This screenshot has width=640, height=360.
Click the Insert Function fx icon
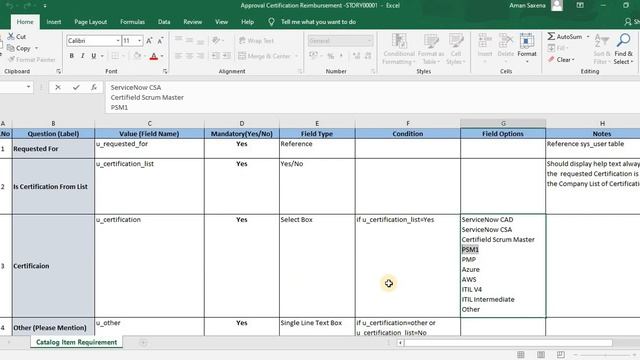click(x=94, y=87)
